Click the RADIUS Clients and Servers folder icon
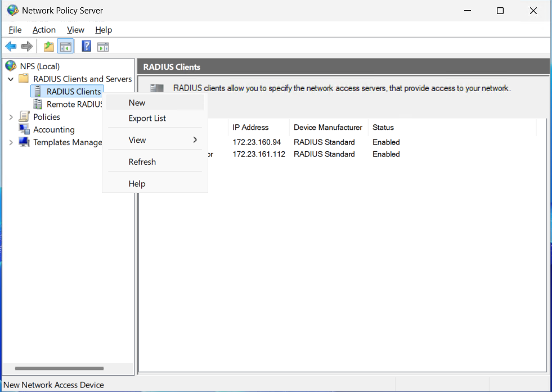 24,78
